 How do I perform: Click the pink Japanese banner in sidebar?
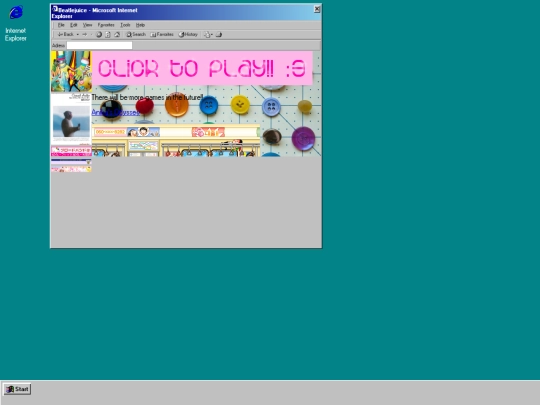click(x=71, y=151)
